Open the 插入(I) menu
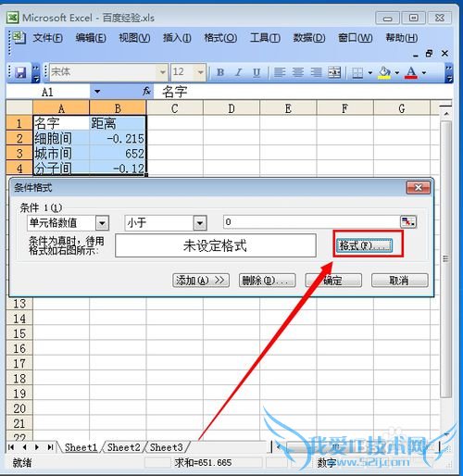The height and width of the screenshot is (476, 463). click(x=177, y=38)
